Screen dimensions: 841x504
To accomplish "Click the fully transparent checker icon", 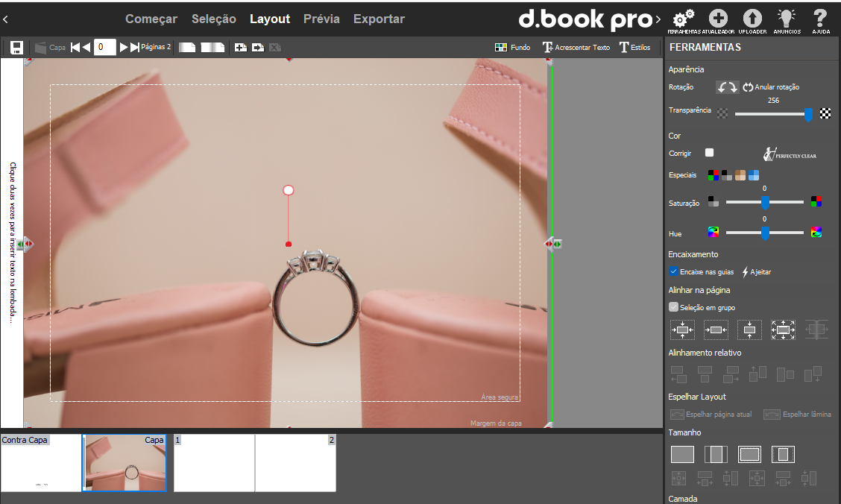I will [723, 113].
